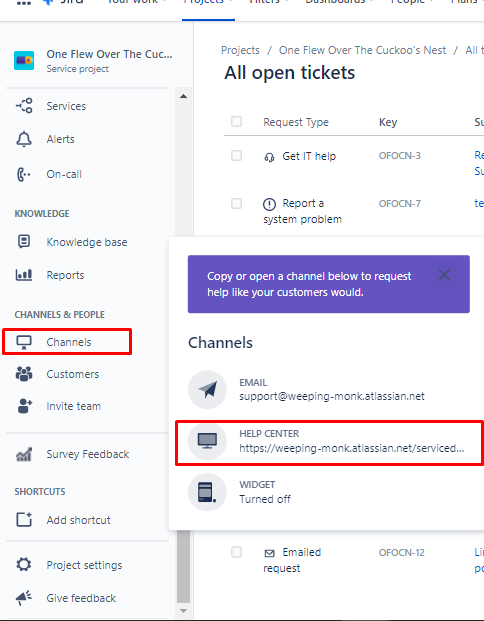Select Channels in the sidebar
484x621 pixels.
click(67, 342)
